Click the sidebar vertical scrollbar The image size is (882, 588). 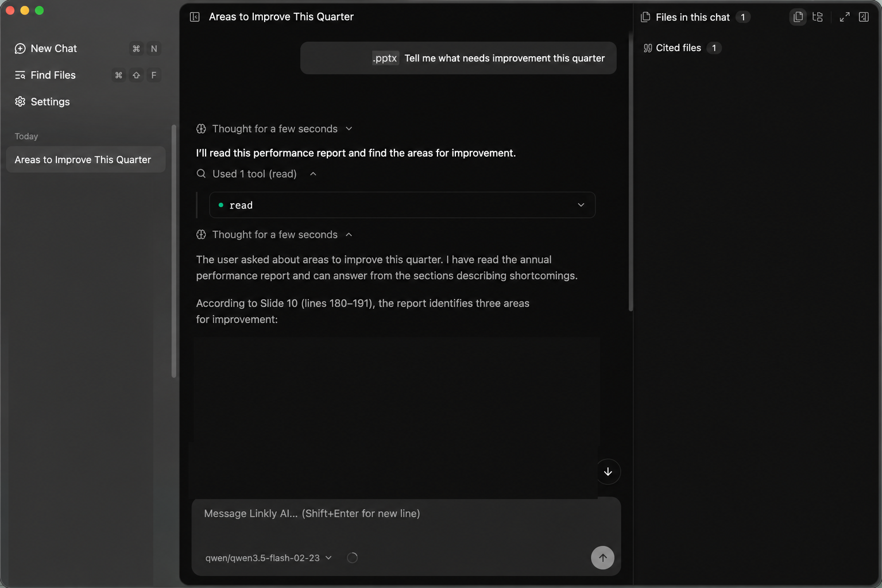pos(173,252)
